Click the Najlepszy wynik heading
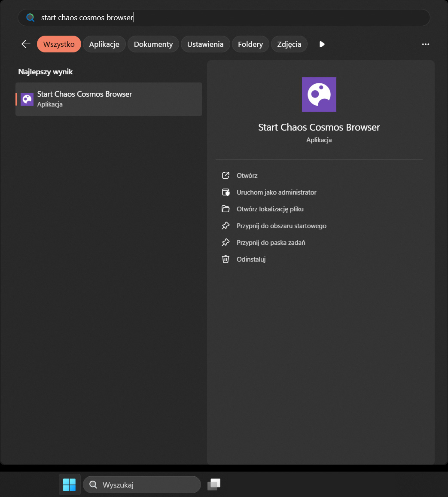This screenshot has height=497, width=448. pos(45,72)
